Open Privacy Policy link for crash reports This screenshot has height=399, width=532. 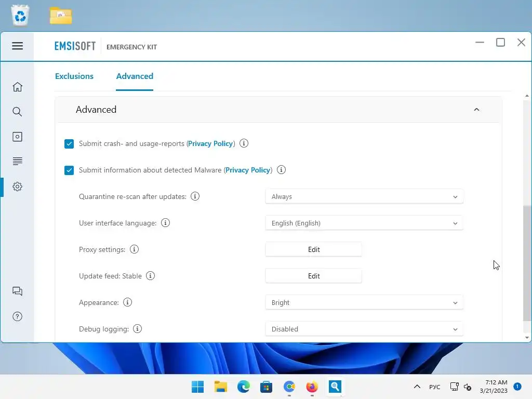coord(210,143)
